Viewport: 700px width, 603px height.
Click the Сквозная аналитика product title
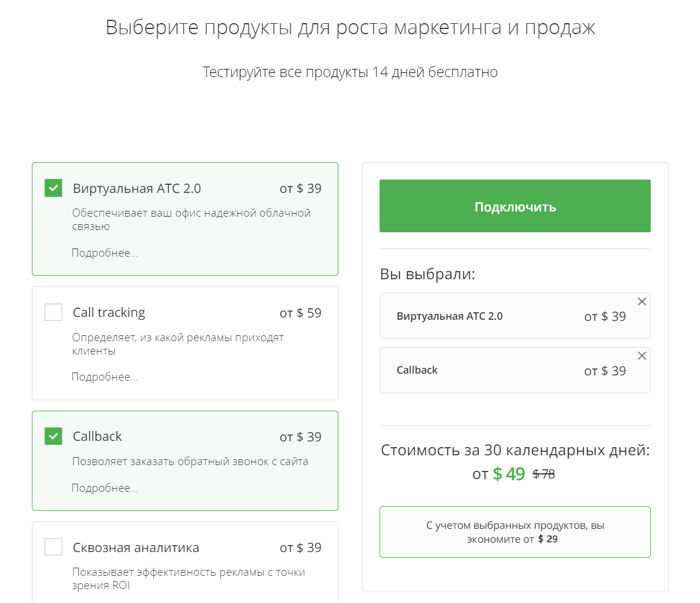pos(136,547)
